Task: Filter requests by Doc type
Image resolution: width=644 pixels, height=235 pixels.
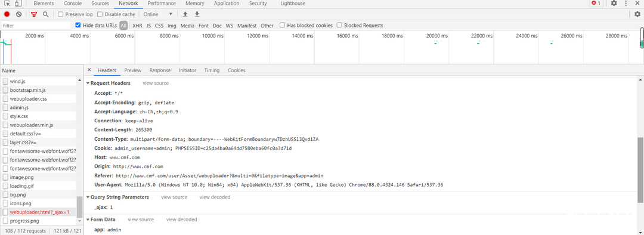Action: click(x=217, y=26)
